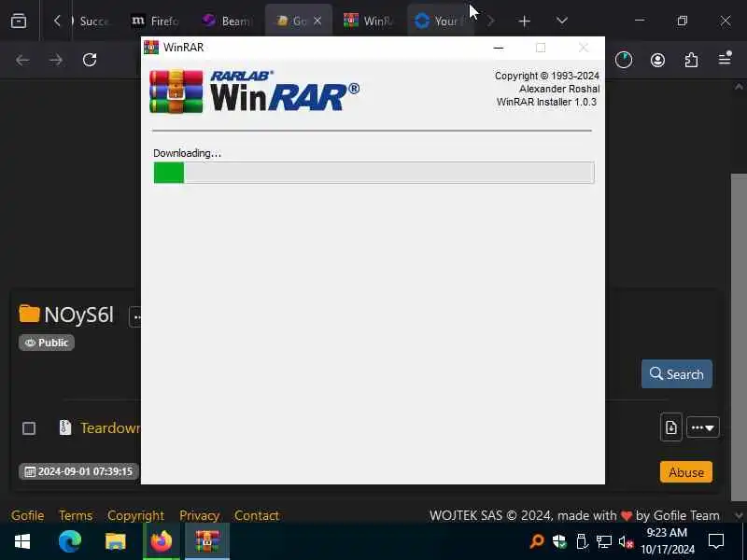
Task: Open the Gofile footer link
Action: 28,515
